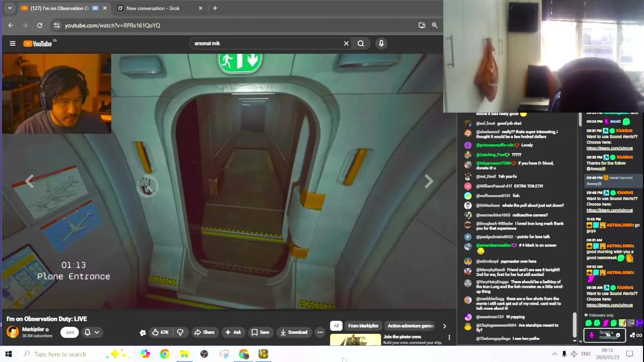Screen dimensions: 644x362
Task: Use the YouTube live chat scrollbar
Action: coord(574,324)
